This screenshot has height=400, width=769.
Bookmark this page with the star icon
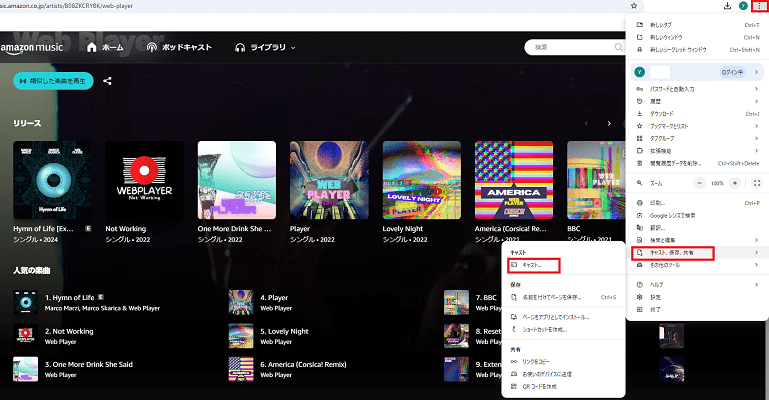click(634, 6)
